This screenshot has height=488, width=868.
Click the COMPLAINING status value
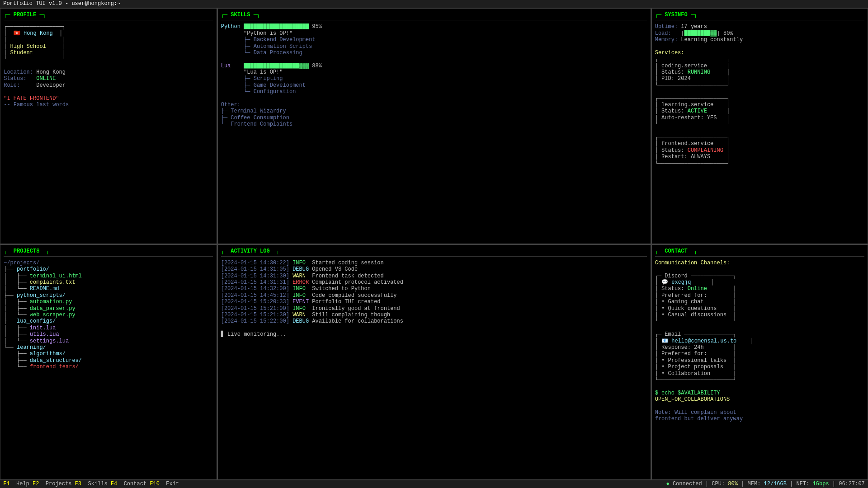pos(705,150)
